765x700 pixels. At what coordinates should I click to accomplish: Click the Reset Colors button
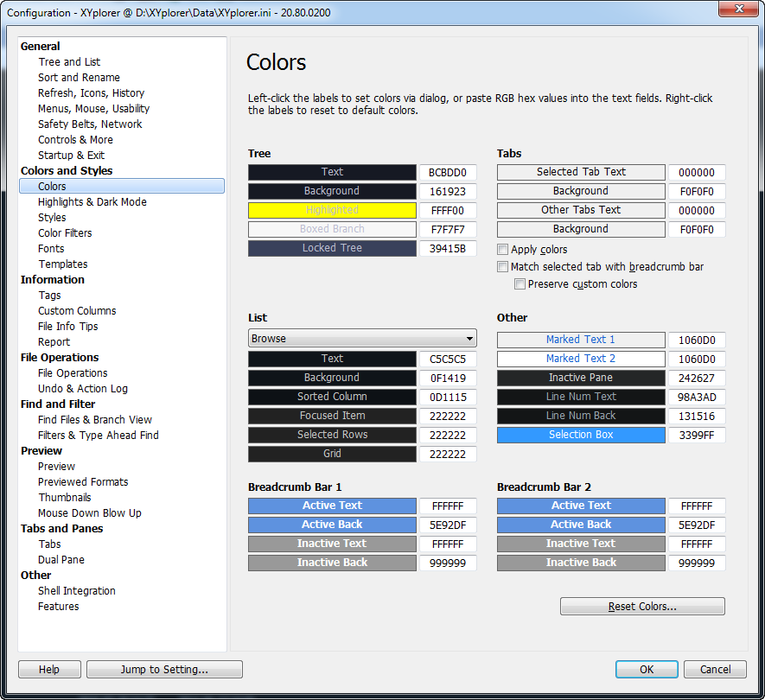click(642, 606)
